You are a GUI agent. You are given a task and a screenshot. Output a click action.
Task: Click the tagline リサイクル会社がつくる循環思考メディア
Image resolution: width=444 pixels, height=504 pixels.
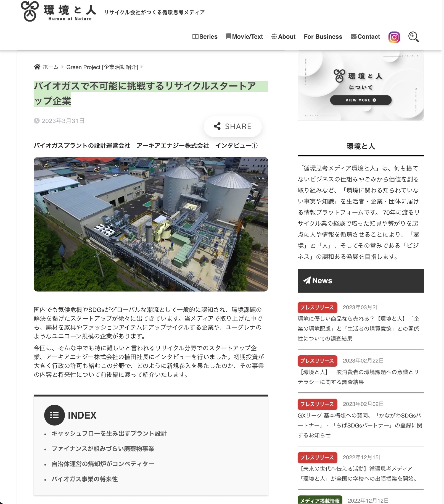click(x=154, y=12)
